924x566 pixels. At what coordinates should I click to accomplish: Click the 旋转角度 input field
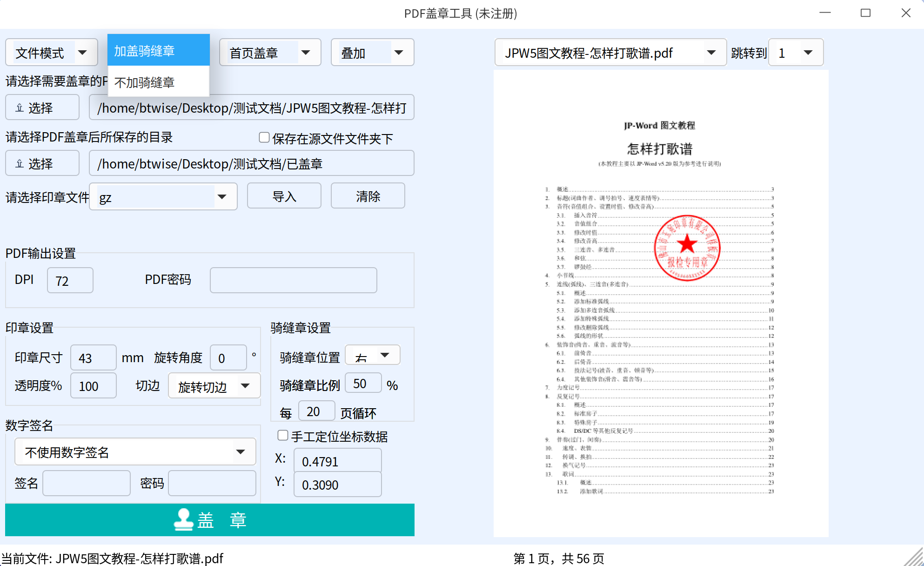pyautogui.click(x=228, y=357)
